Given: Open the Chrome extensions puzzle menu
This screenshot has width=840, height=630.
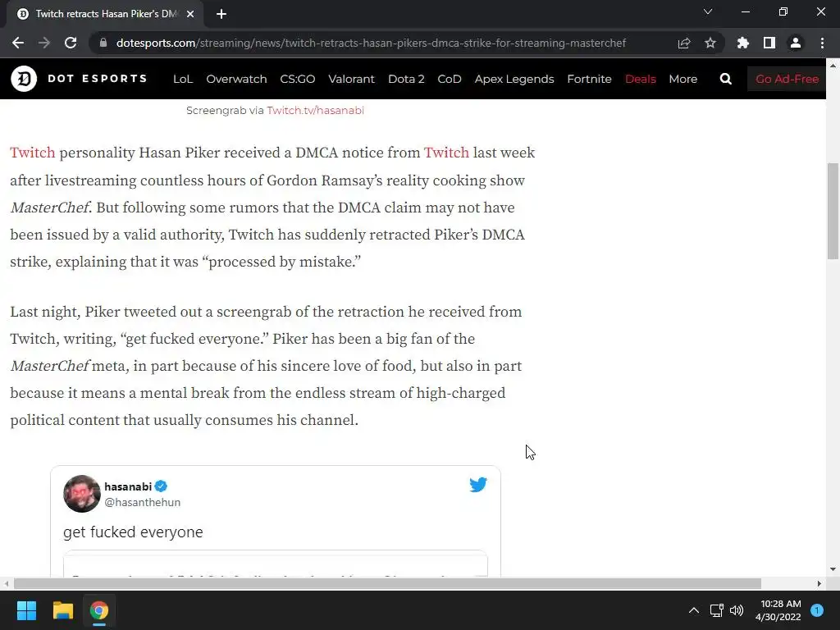Looking at the screenshot, I should (743, 43).
